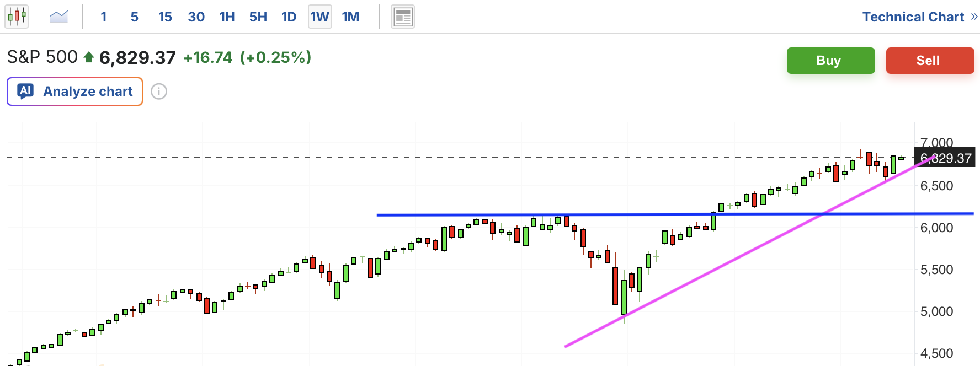Switch to the area chart icon
This screenshot has width=980, height=366.
tap(58, 17)
